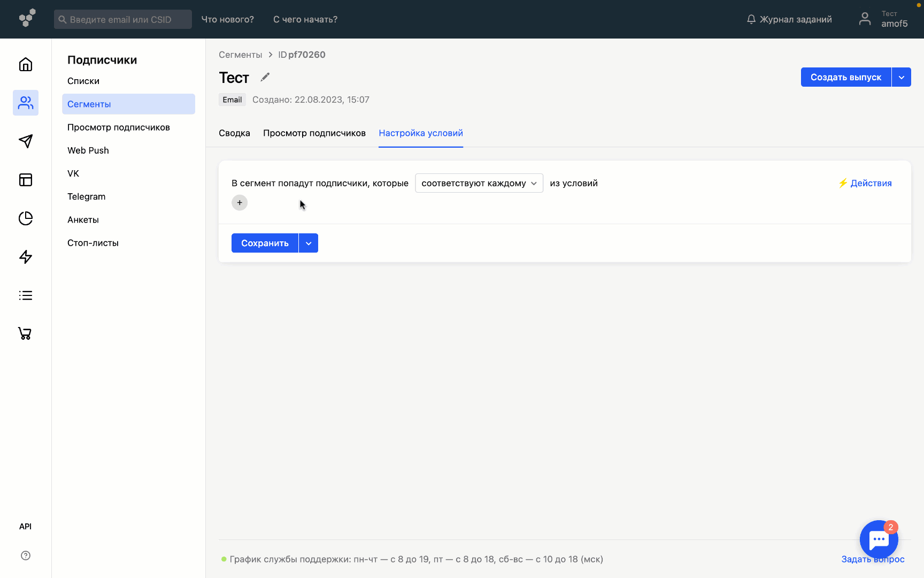The image size is (924, 578).
Task: Open the support chat bubble widget
Action: pyautogui.click(x=879, y=539)
